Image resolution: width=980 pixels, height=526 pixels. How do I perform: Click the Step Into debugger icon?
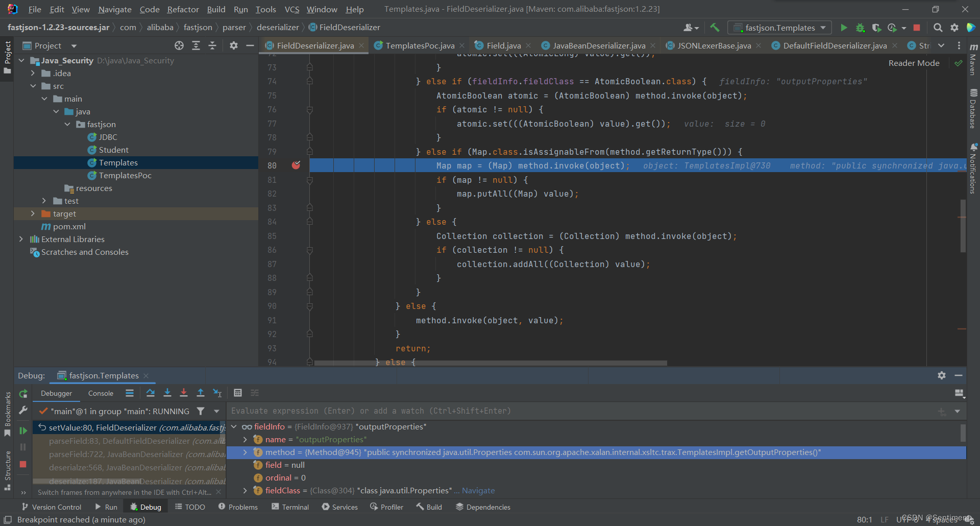[x=167, y=393]
